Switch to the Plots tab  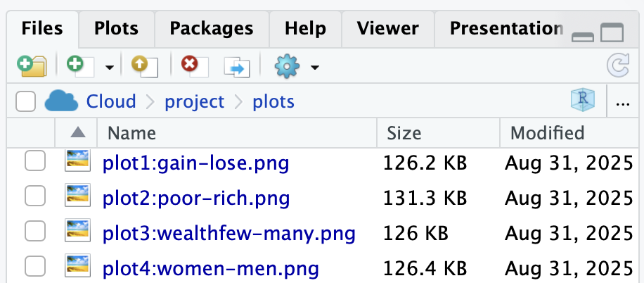pos(116,29)
